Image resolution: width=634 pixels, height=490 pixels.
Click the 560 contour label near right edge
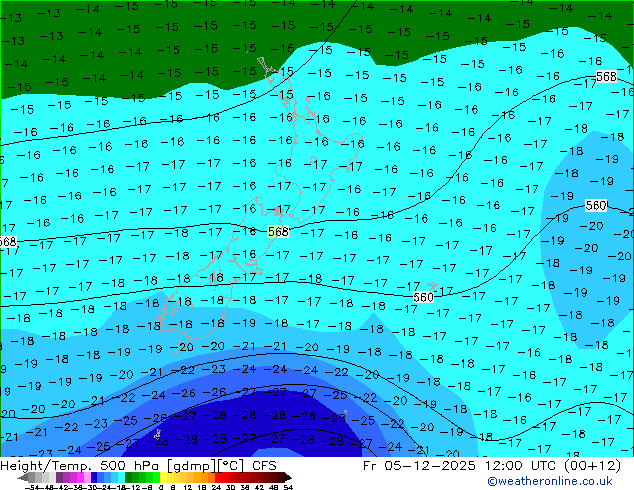[x=596, y=205]
